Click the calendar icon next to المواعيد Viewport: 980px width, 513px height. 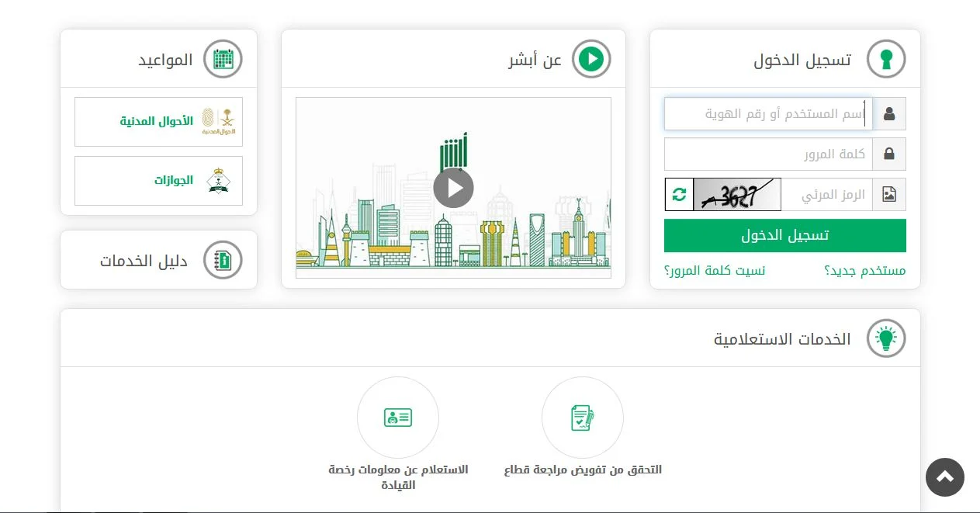pos(223,59)
